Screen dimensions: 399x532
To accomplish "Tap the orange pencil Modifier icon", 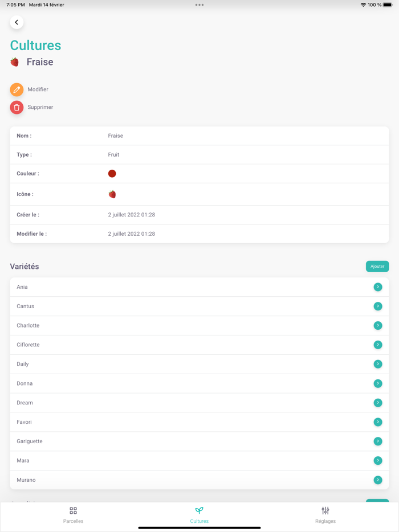I will point(17,89).
